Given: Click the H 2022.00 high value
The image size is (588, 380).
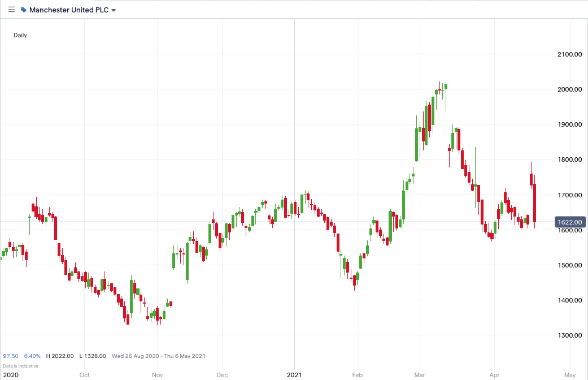Looking at the screenshot, I should point(60,356).
